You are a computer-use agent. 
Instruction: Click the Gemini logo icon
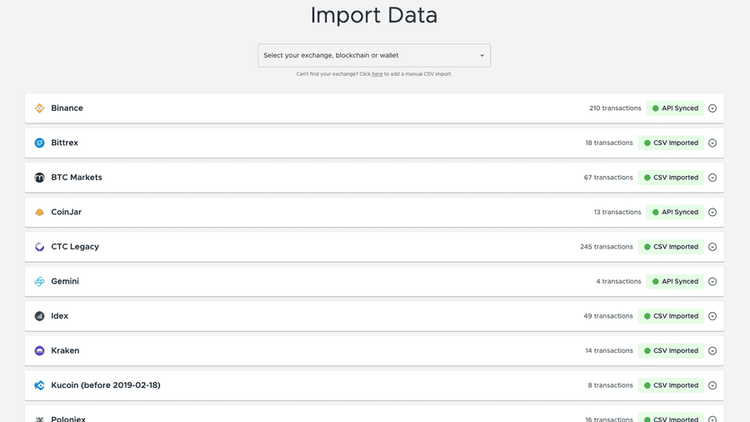(x=40, y=282)
